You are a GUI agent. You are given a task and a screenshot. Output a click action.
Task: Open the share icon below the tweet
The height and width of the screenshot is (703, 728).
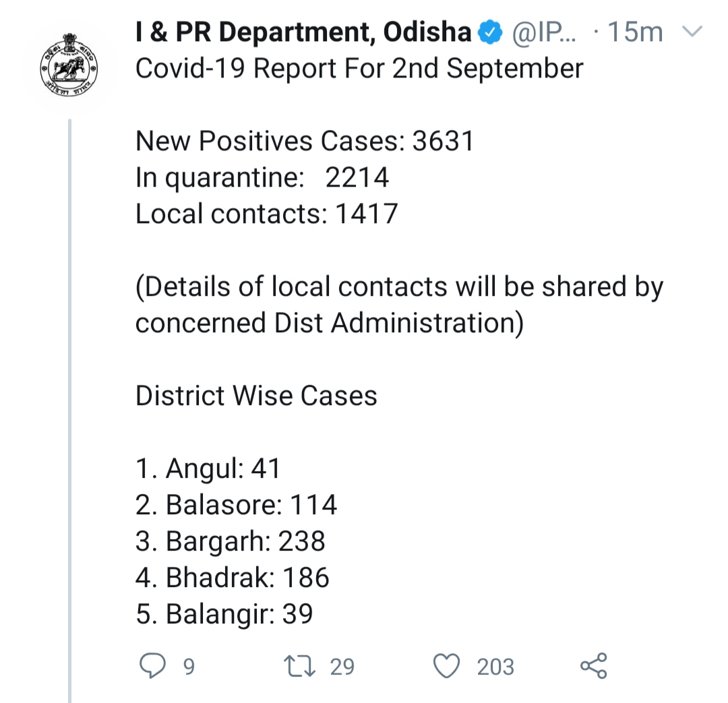click(x=593, y=666)
